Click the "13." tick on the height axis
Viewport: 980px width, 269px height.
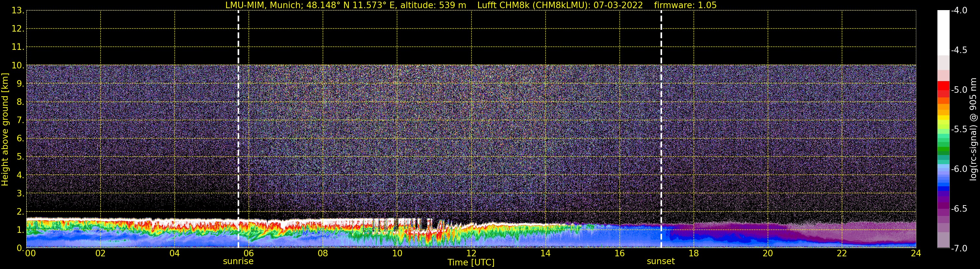(x=18, y=11)
